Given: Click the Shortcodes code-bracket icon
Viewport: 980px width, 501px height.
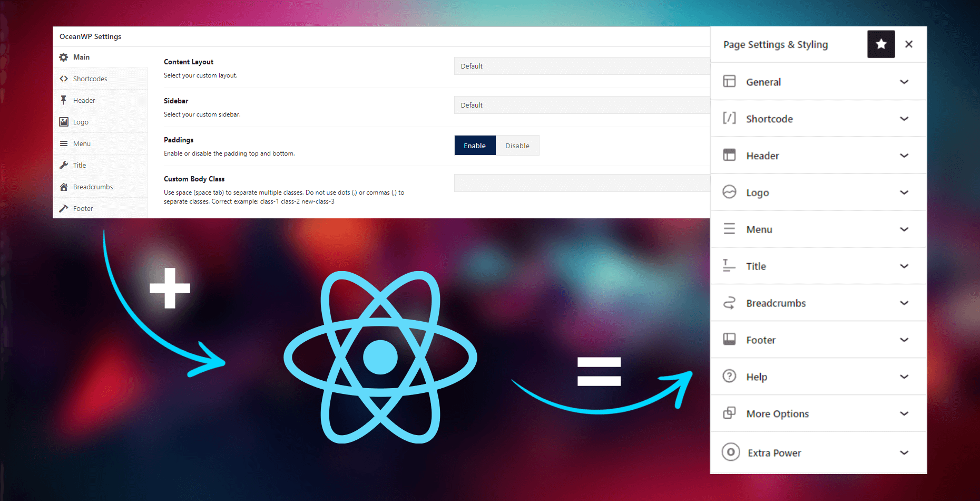Looking at the screenshot, I should [x=64, y=79].
